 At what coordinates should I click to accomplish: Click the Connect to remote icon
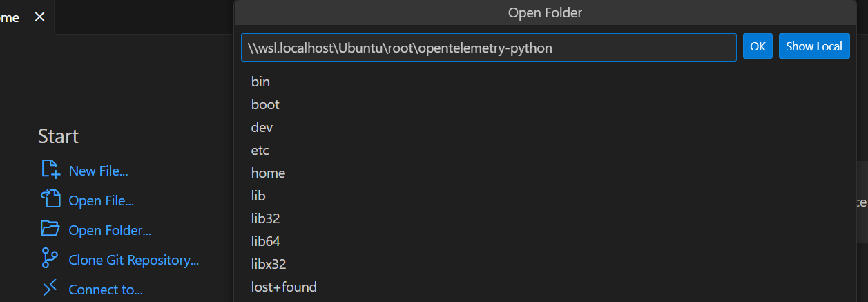click(x=50, y=289)
